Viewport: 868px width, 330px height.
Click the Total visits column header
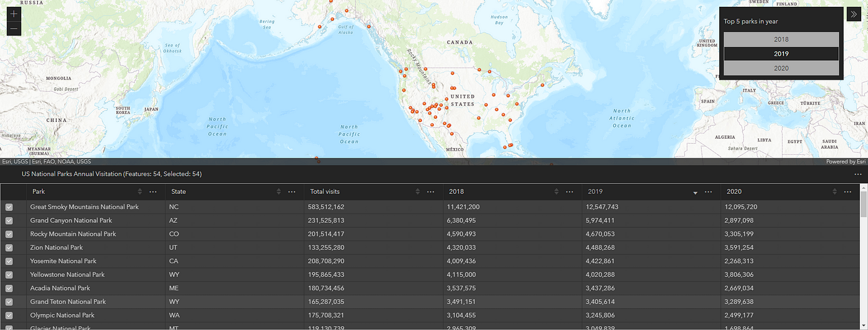pos(325,192)
